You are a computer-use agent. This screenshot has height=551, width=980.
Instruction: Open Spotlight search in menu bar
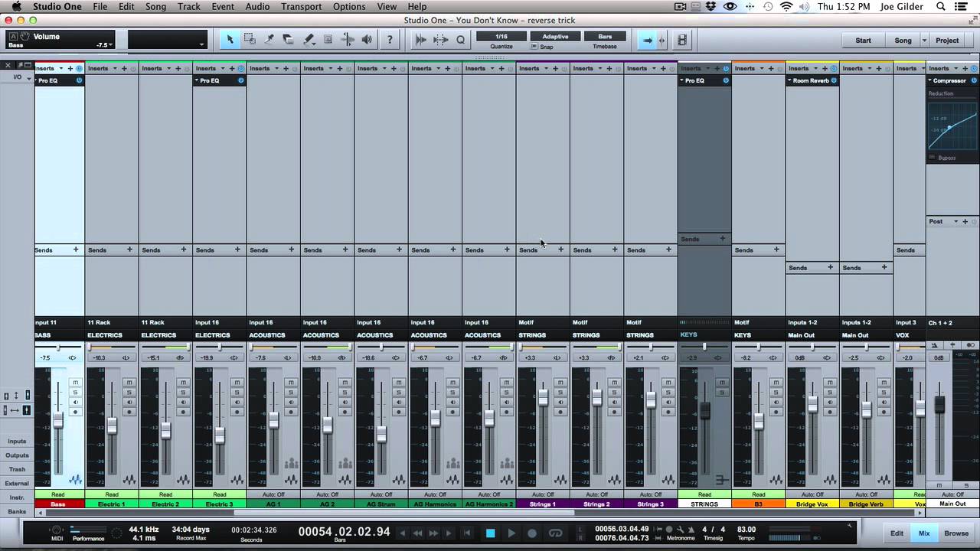(940, 7)
